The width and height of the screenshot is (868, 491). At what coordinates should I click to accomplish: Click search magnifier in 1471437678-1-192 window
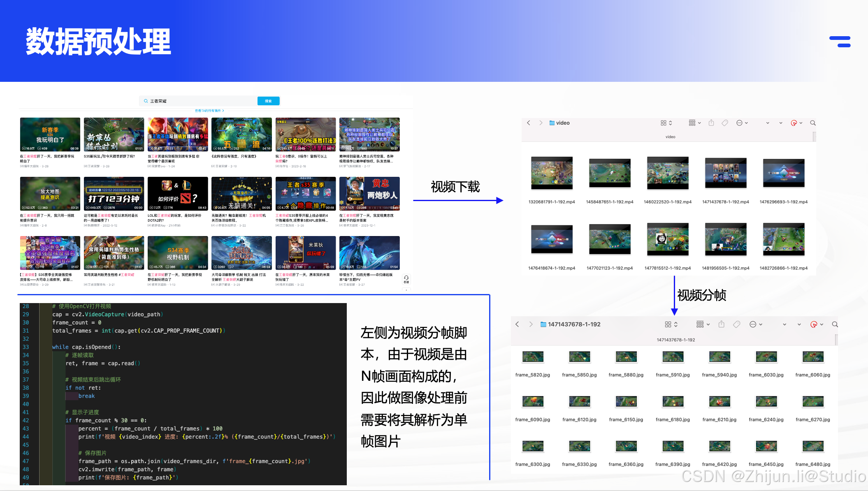tap(835, 324)
